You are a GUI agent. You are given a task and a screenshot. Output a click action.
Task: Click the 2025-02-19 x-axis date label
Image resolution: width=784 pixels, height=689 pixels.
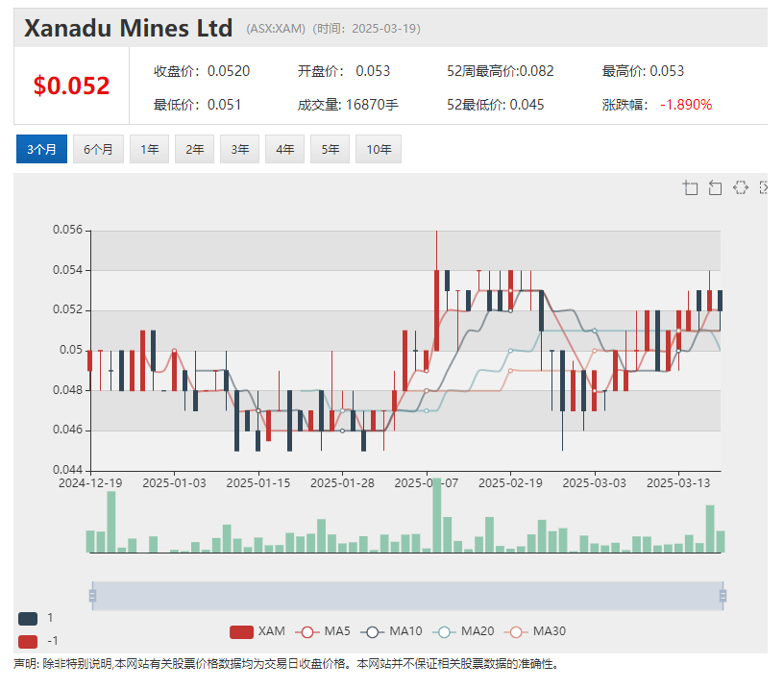(510, 483)
